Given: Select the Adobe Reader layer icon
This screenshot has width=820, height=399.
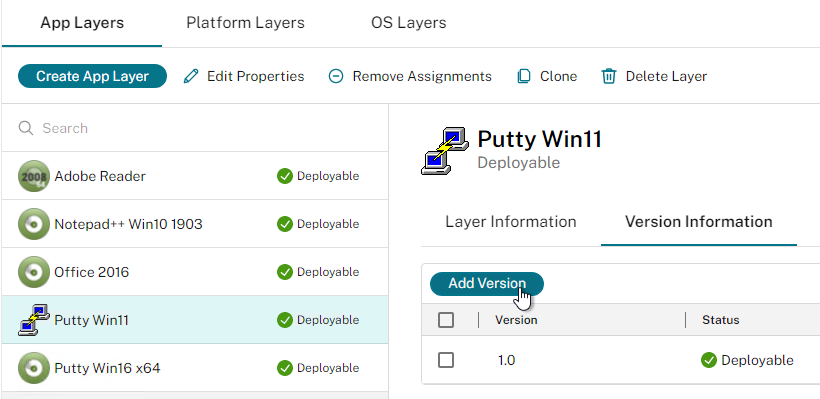Looking at the screenshot, I should (x=33, y=176).
